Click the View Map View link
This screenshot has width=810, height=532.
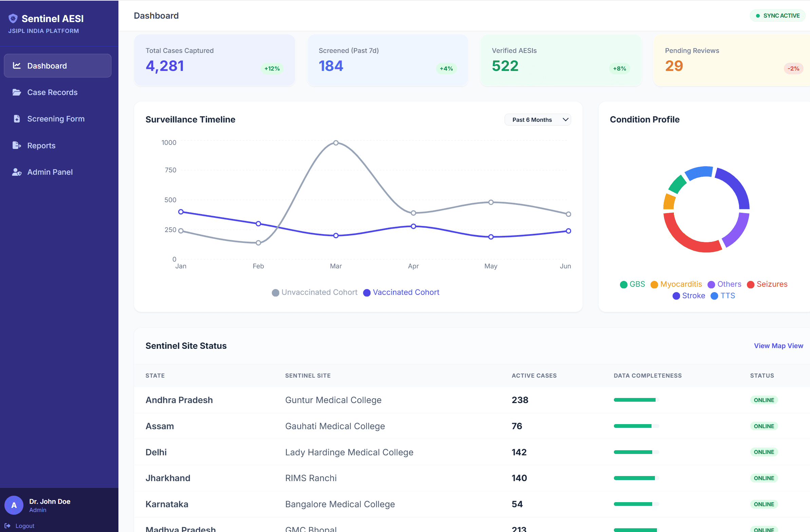coord(778,346)
